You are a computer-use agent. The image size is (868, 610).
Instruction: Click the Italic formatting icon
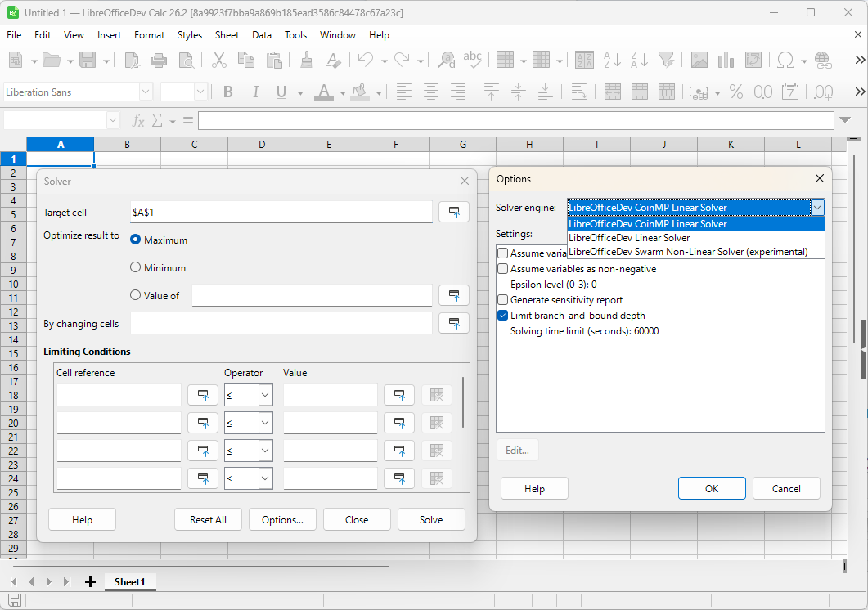tap(255, 92)
